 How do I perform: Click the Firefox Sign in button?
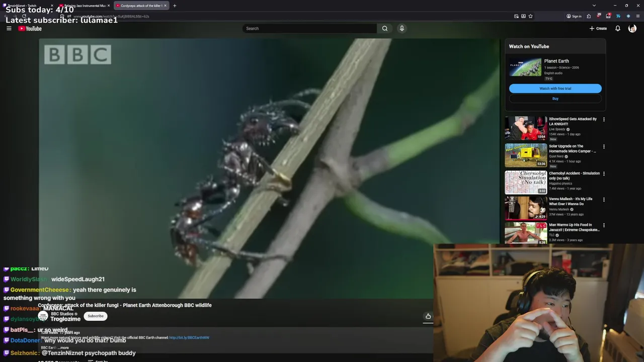click(574, 16)
